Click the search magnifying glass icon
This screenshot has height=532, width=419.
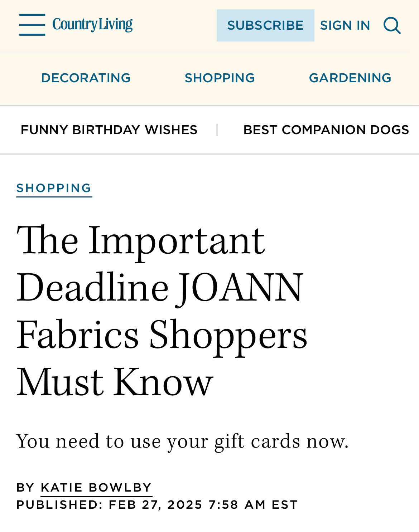392,25
